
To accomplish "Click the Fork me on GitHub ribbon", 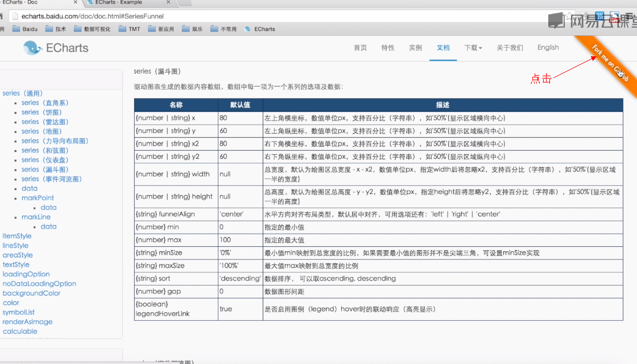I will pos(609,62).
